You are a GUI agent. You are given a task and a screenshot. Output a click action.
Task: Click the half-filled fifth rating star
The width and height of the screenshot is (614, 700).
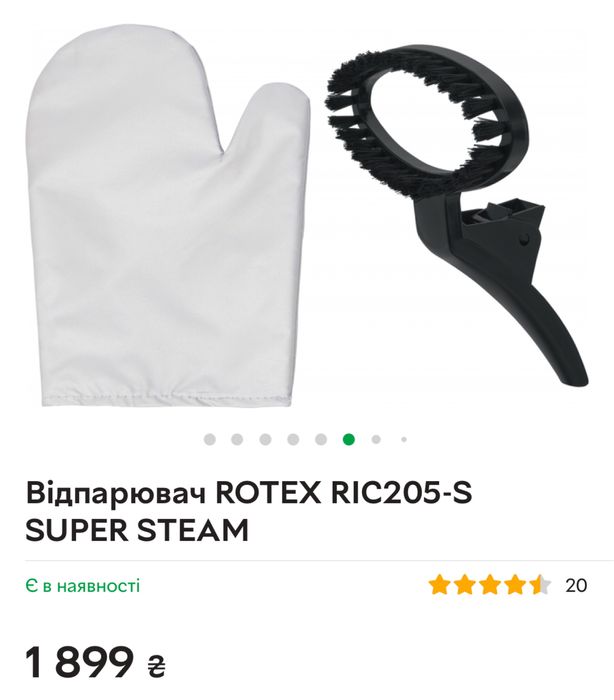tap(541, 585)
